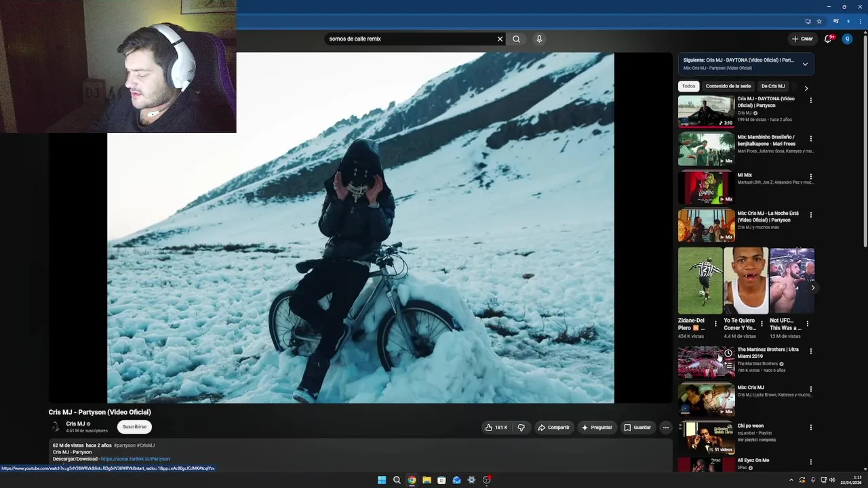Click the Guardar save button

click(x=637, y=428)
